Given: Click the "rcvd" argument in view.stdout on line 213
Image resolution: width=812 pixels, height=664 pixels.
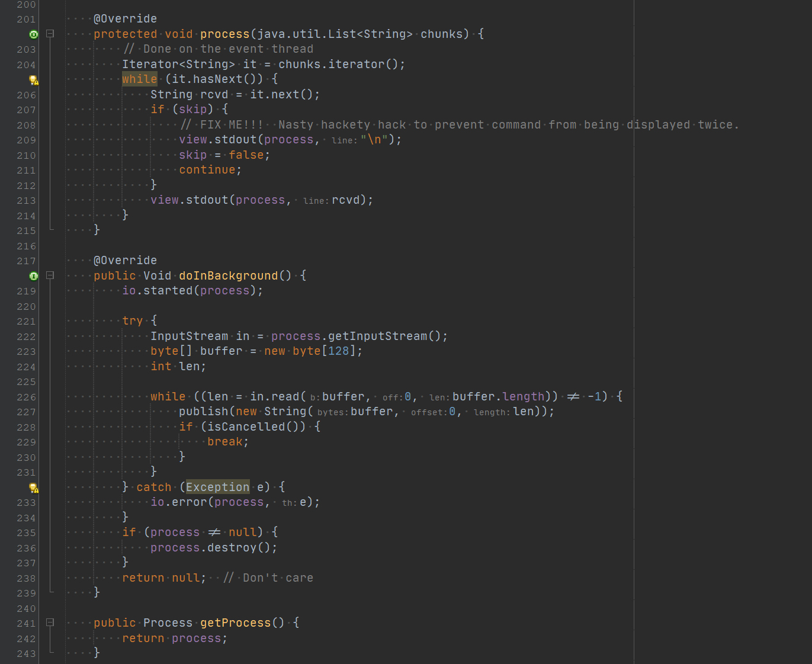Looking at the screenshot, I should (346, 200).
